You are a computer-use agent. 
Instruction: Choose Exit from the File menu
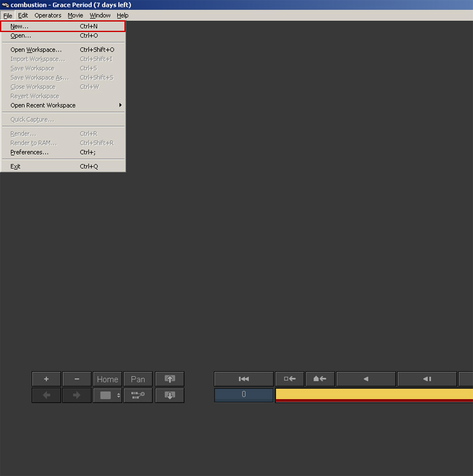click(x=63, y=166)
